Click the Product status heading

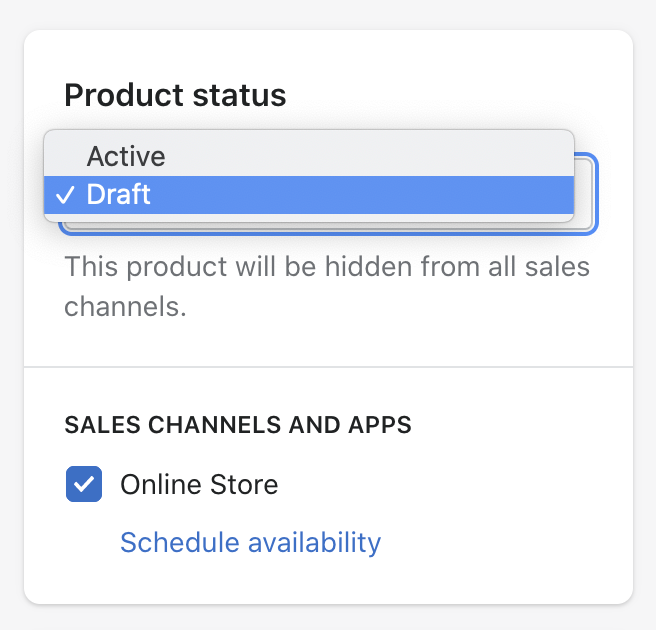[175, 95]
